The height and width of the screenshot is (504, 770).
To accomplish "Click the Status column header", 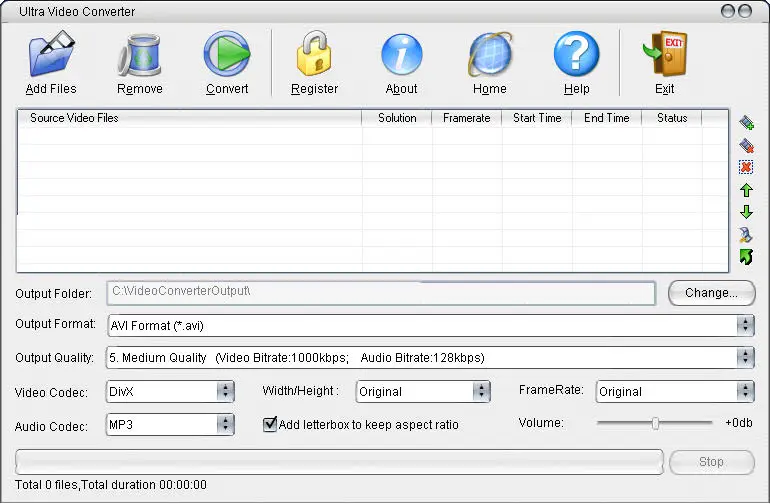I will (672, 118).
